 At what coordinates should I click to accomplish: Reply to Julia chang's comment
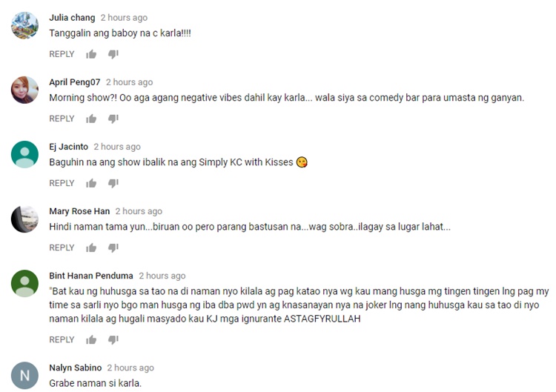(x=62, y=54)
